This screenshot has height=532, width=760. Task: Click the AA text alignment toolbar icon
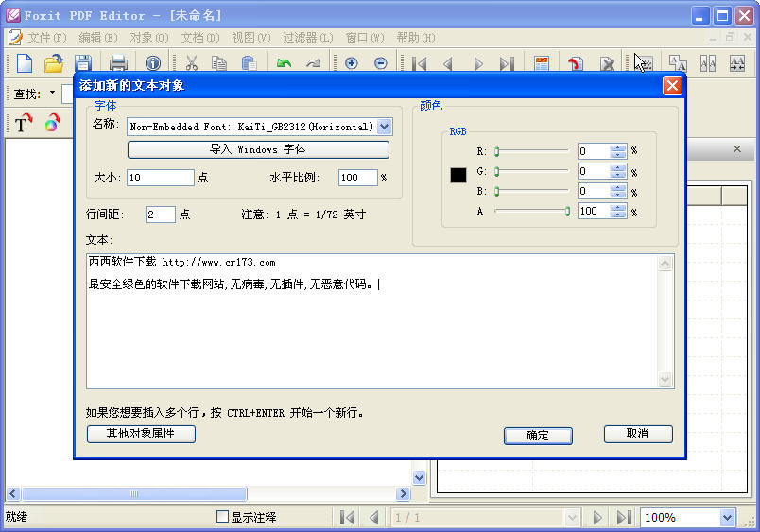click(x=708, y=63)
